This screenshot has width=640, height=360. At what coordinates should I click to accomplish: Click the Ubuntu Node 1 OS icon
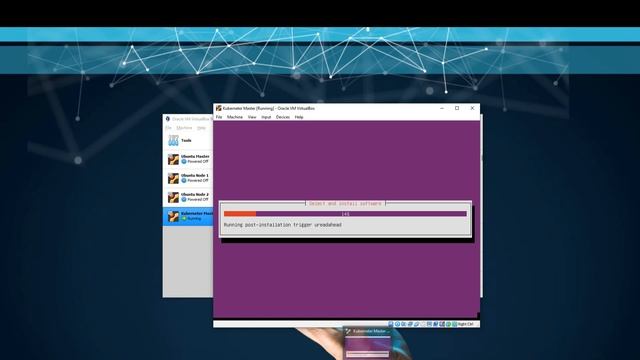173,178
